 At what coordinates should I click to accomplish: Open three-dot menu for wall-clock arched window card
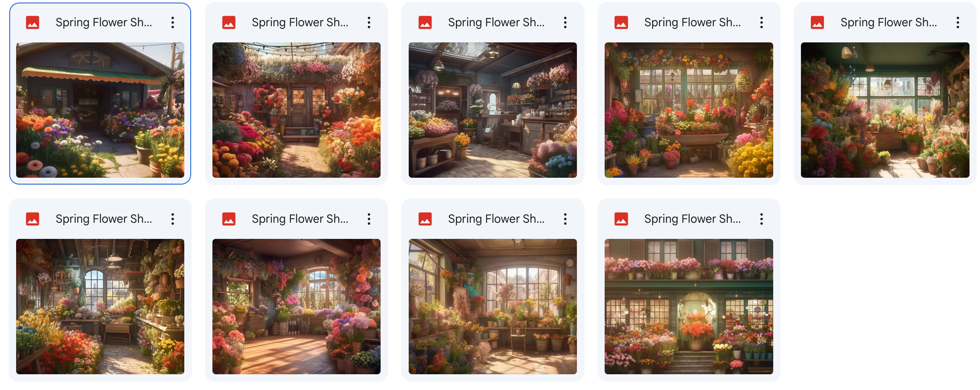click(565, 219)
